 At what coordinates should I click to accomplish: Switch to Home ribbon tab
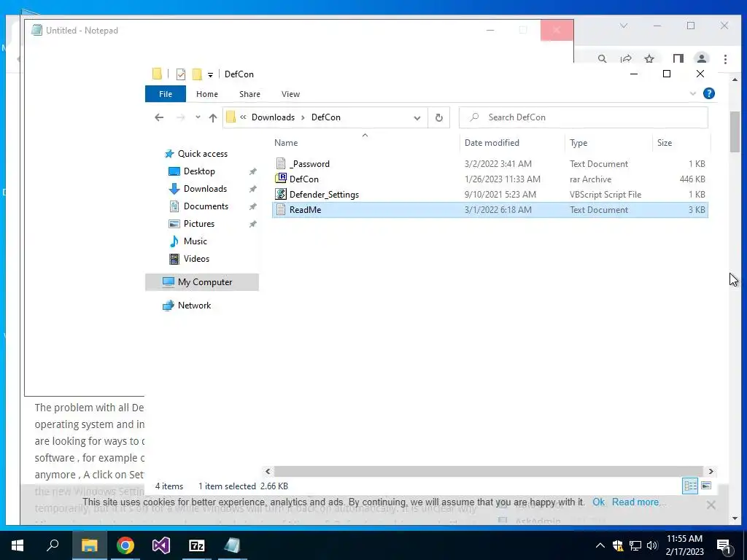pos(206,94)
